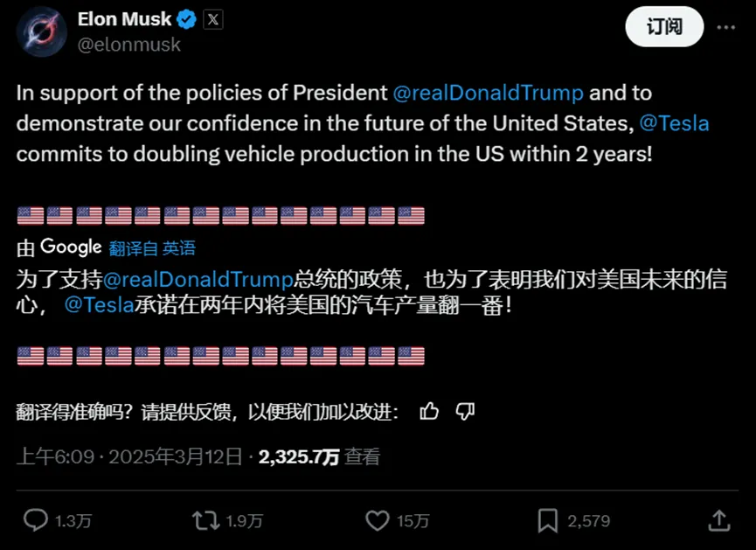Click the 订阅 subscribe button
This screenshot has width=756, height=550.
[x=664, y=26]
